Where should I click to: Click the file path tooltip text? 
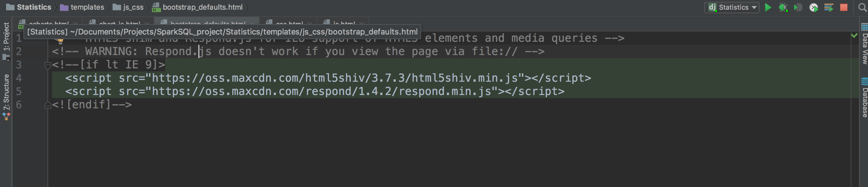tap(222, 32)
